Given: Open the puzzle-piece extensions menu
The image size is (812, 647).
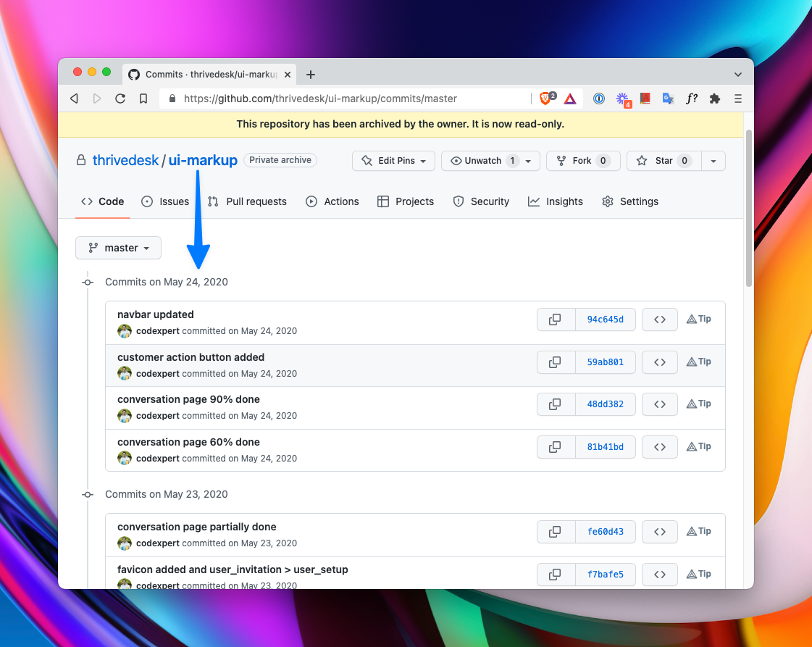Looking at the screenshot, I should pos(715,99).
